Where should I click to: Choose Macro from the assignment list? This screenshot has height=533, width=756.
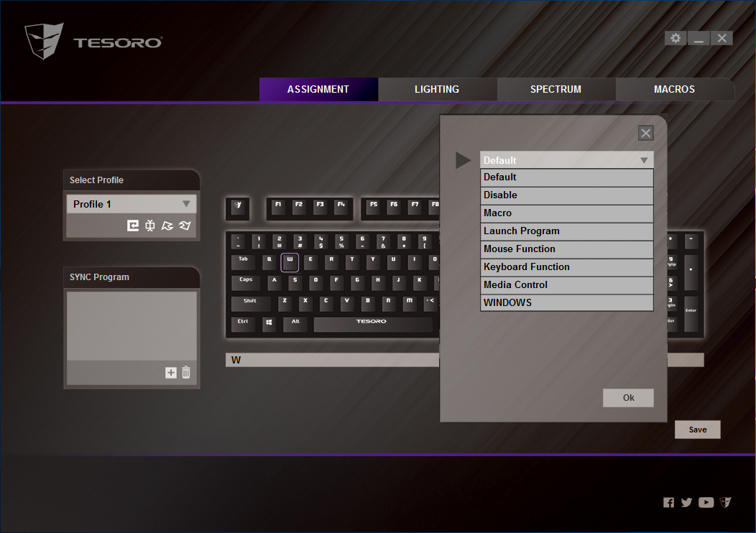click(x=566, y=213)
